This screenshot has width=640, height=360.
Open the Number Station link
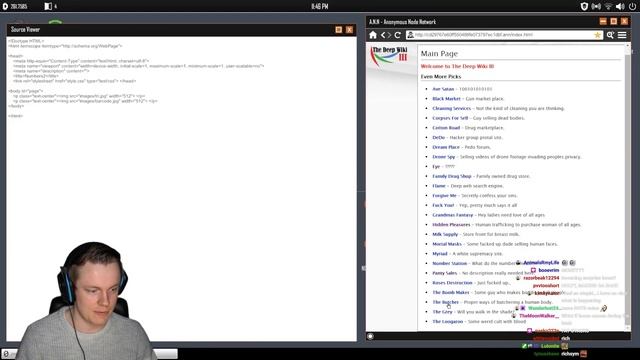[x=450, y=264]
